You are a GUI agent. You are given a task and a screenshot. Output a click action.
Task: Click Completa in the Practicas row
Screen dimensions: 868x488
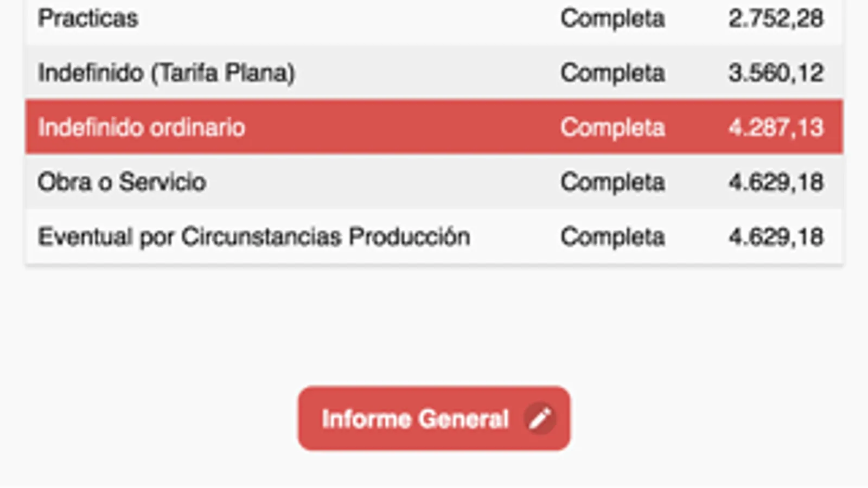pyautogui.click(x=612, y=18)
